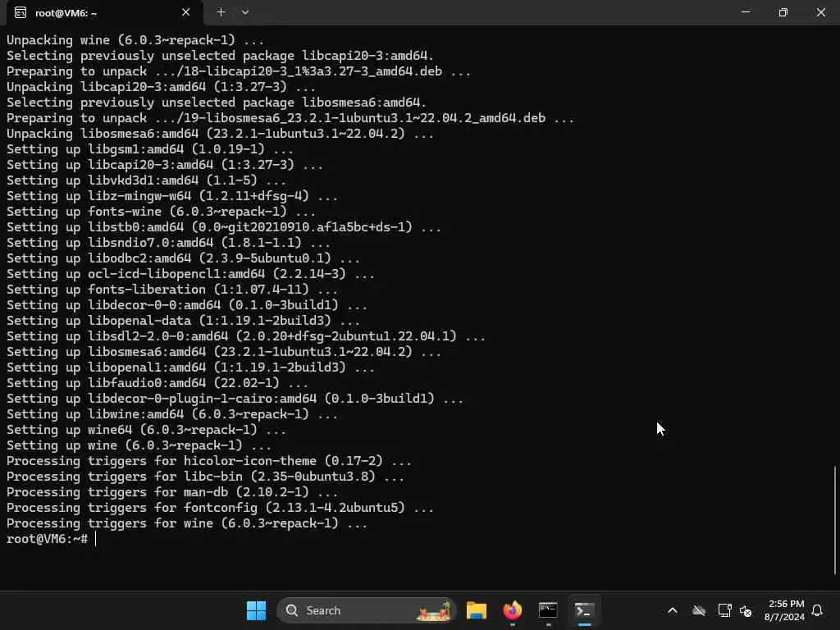
Task: Click line 'Setting up libgsm1:amd64'
Action: [x=149, y=149]
